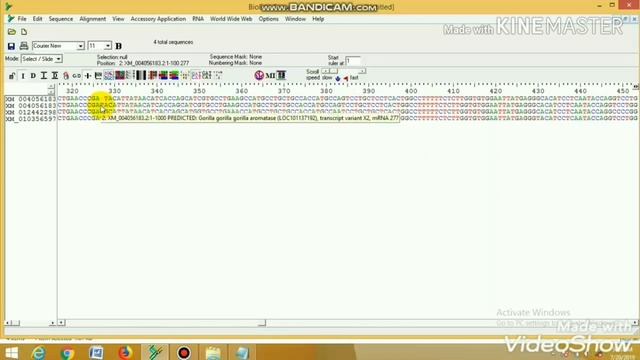Open the Select / Slide mode dropdown
This screenshot has height=360, width=640.
pos(58,59)
